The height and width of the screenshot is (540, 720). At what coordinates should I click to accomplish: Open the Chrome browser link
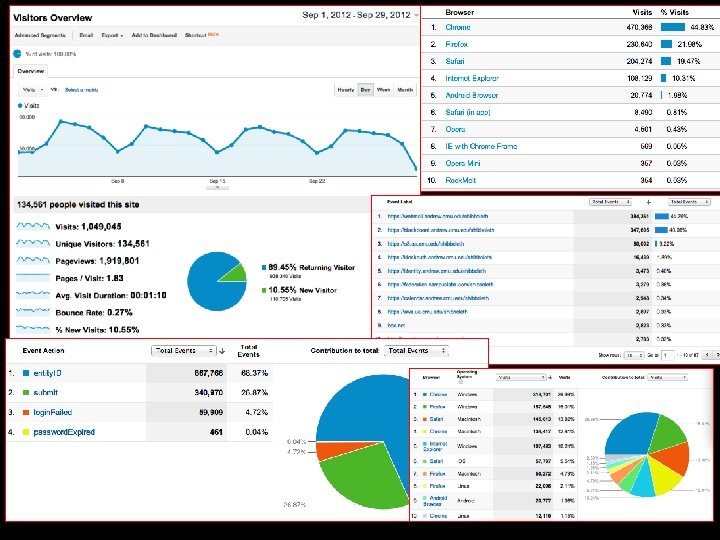(458, 27)
